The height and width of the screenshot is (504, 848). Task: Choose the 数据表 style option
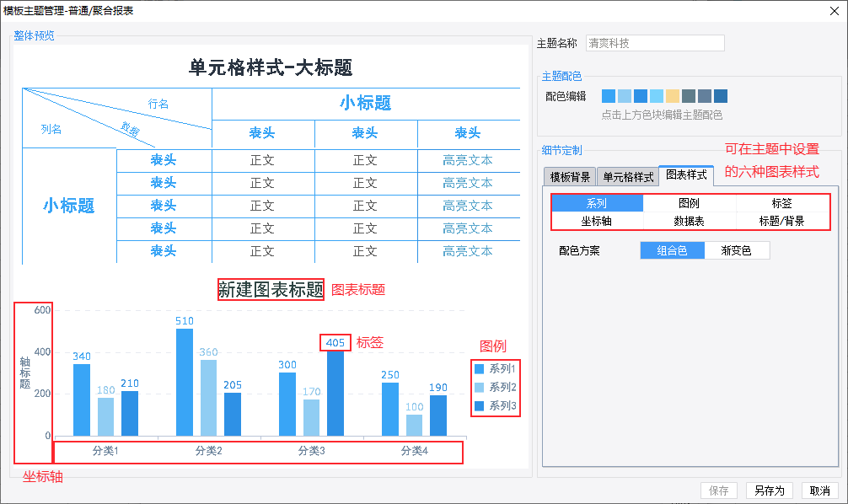689,221
